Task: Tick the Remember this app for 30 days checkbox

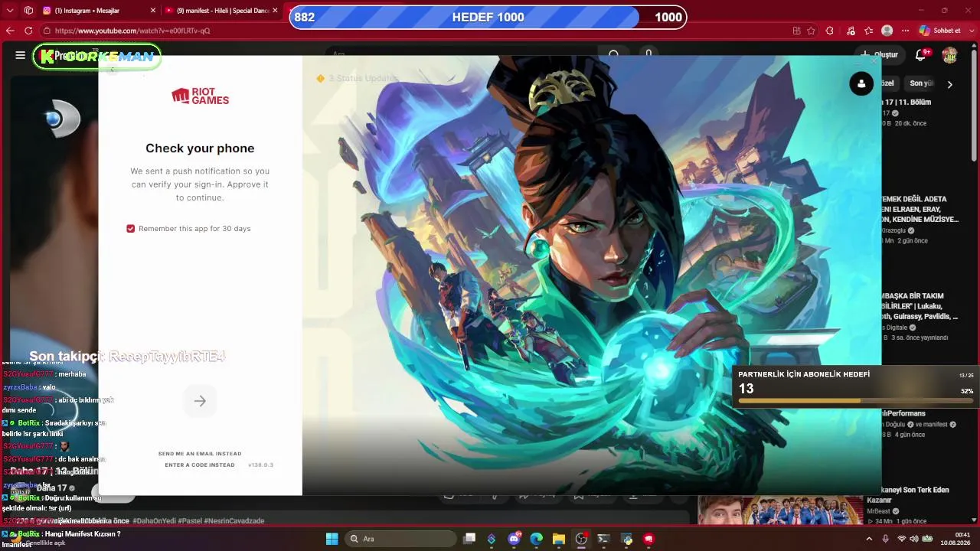Action: (x=130, y=229)
